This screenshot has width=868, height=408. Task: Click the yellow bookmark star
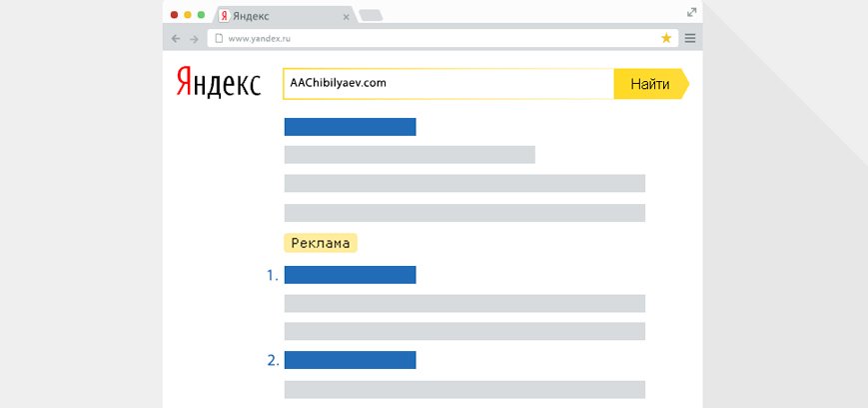click(x=666, y=38)
